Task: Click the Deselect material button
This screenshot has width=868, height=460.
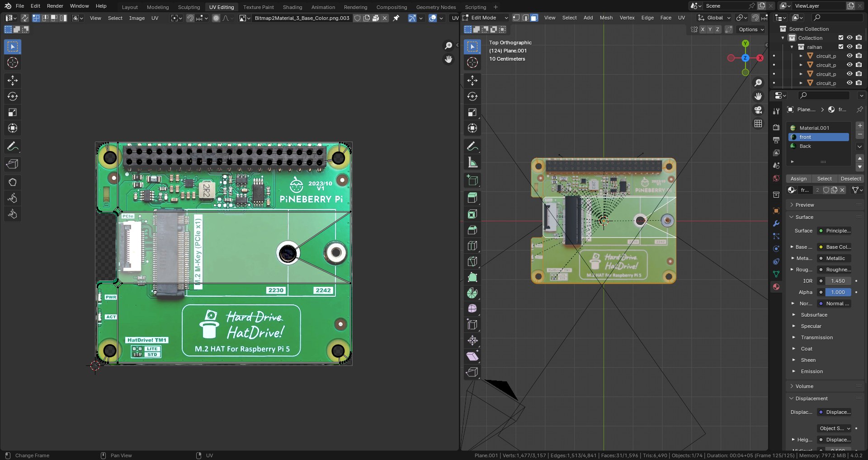Action: (x=850, y=179)
